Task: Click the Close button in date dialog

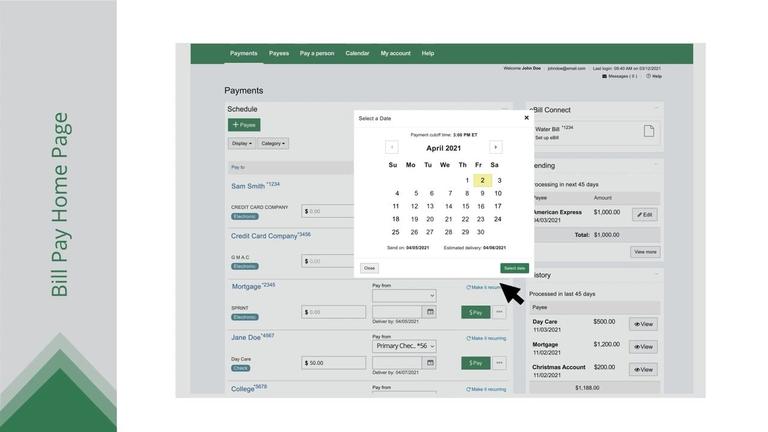Action: [369, 268]
